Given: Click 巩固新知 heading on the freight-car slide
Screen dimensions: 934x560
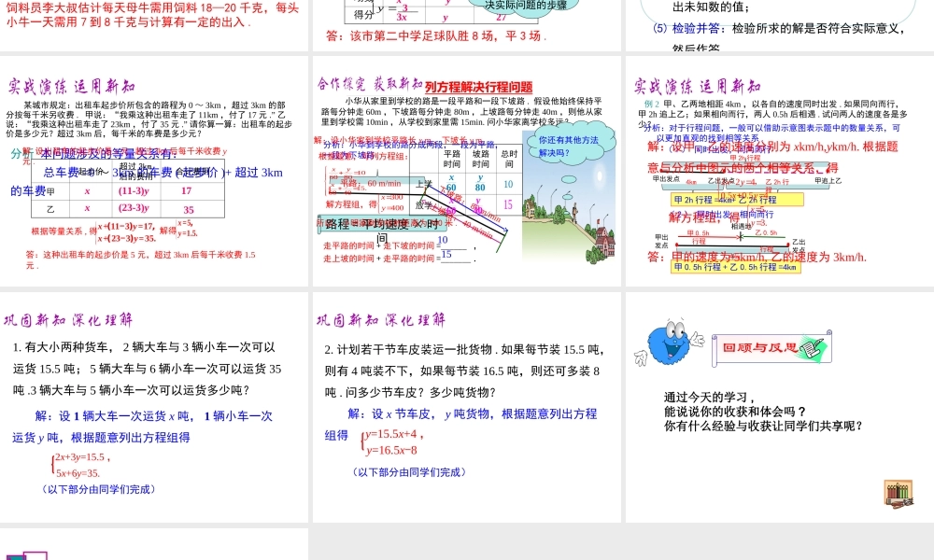Looking at the screenshot, I should [381, 320].
